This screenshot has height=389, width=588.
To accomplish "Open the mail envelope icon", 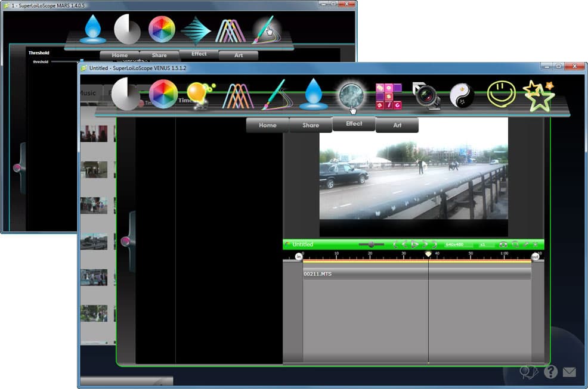I will [x=570, y=372].
